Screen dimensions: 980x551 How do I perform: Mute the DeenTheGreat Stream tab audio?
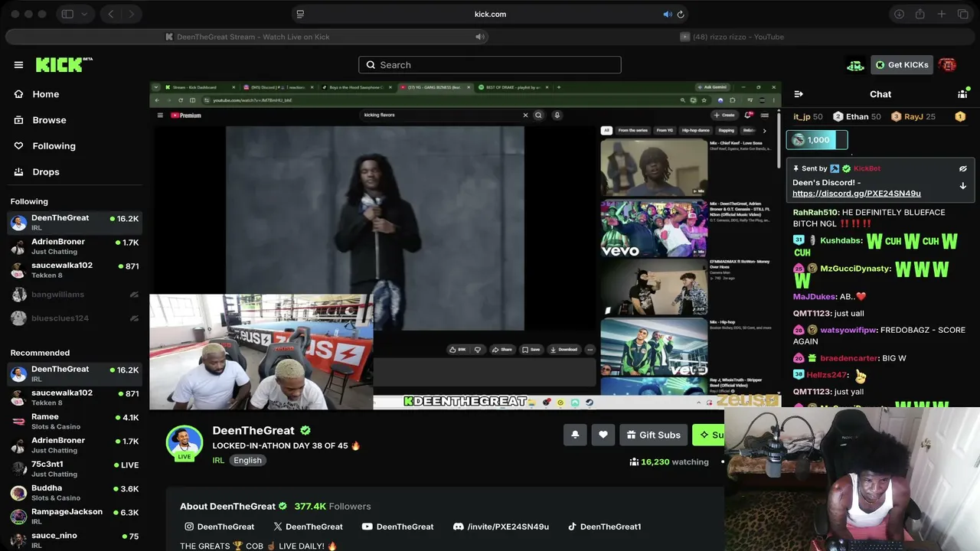pos(480,37)
